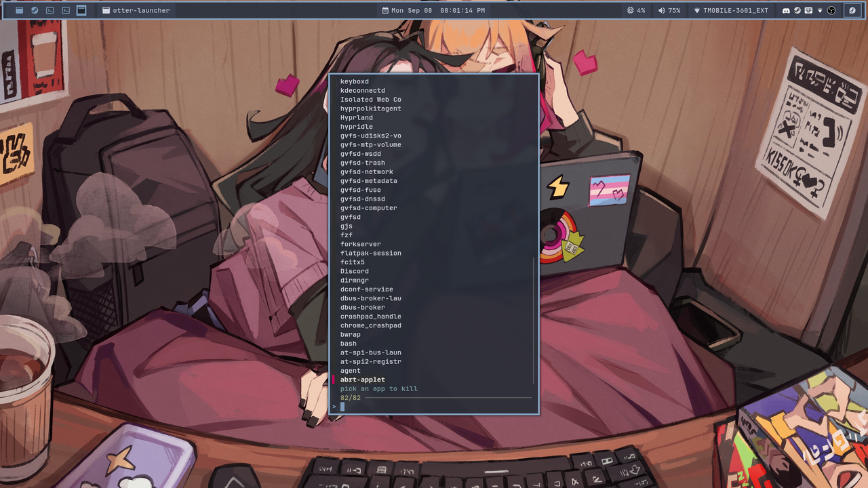Click the network tray icon beside OBS

[x=820, y=11]
